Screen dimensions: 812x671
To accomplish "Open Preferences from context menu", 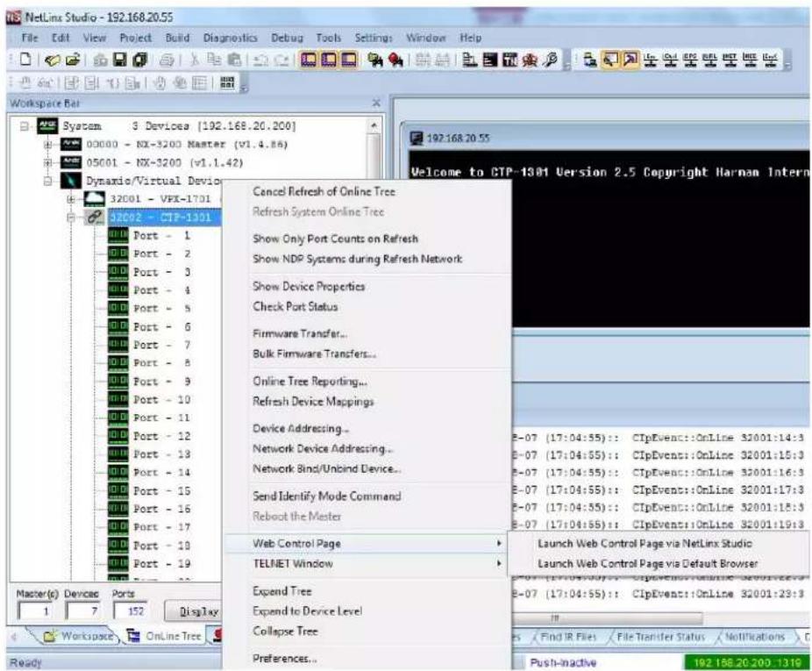I will [284, 659].
